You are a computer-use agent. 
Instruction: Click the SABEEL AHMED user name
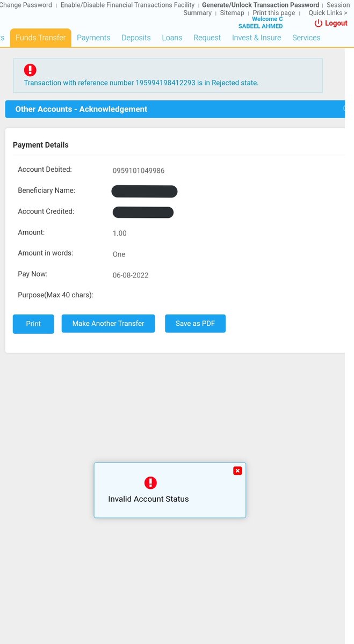261,26
